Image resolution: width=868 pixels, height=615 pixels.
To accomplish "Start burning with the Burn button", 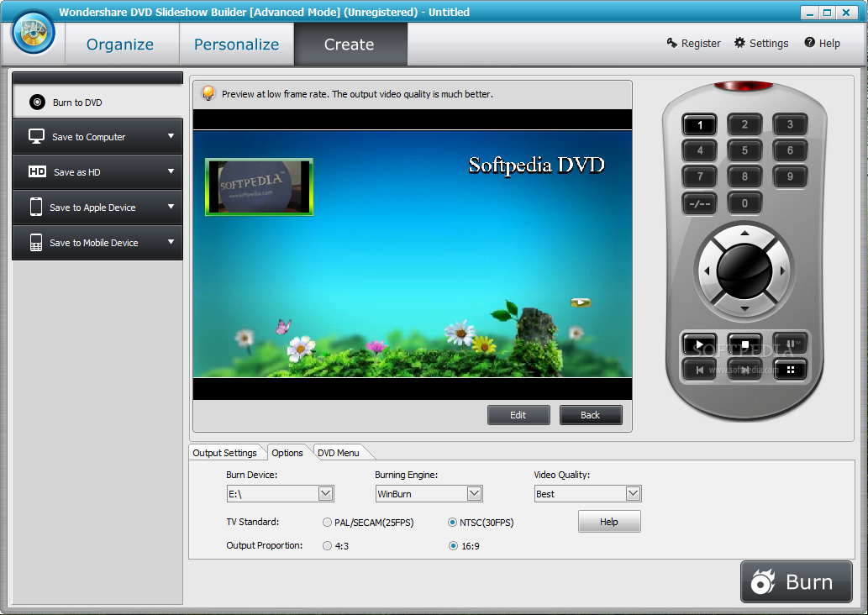I will click(x=796, y=581).
